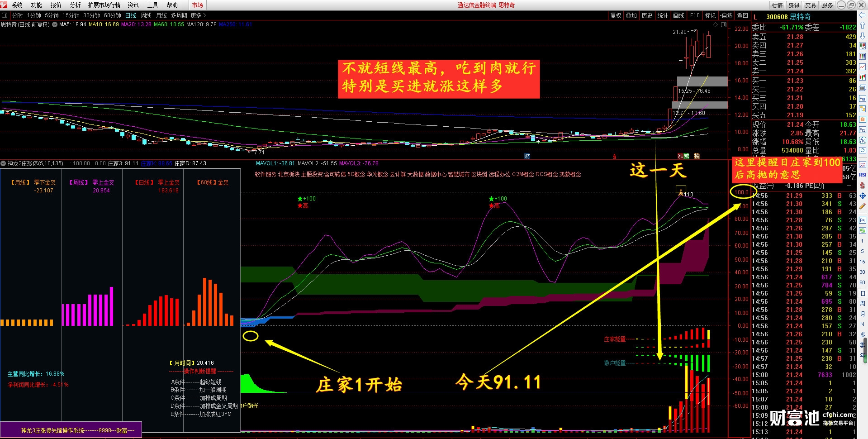868x439 pixels.
Task: Select the 月 monthly period in right sidebar
Action: pyautogui.click(x=863, y=314)
